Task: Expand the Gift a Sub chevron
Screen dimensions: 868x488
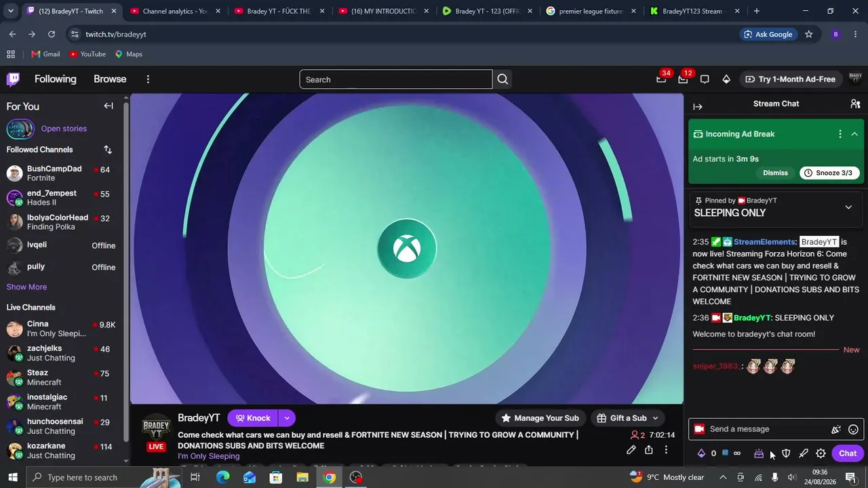Action: click(655, 418)
